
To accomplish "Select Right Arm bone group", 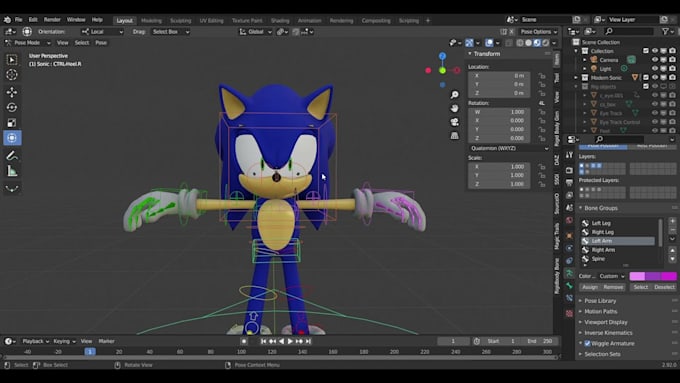I will (618, 250).
